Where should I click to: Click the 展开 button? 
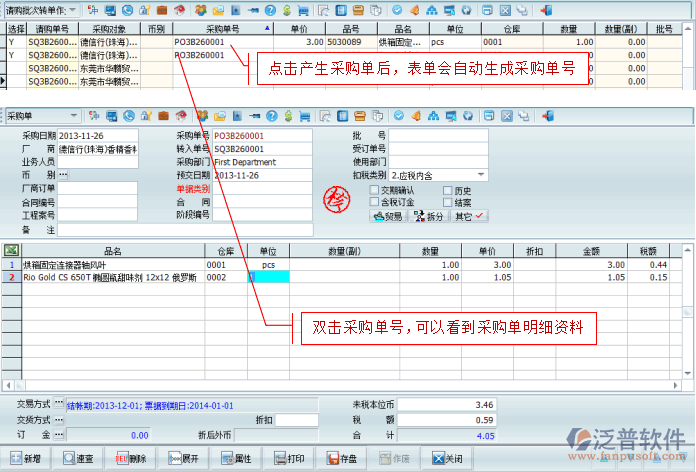pyautogui.click(x=183, y=458)
